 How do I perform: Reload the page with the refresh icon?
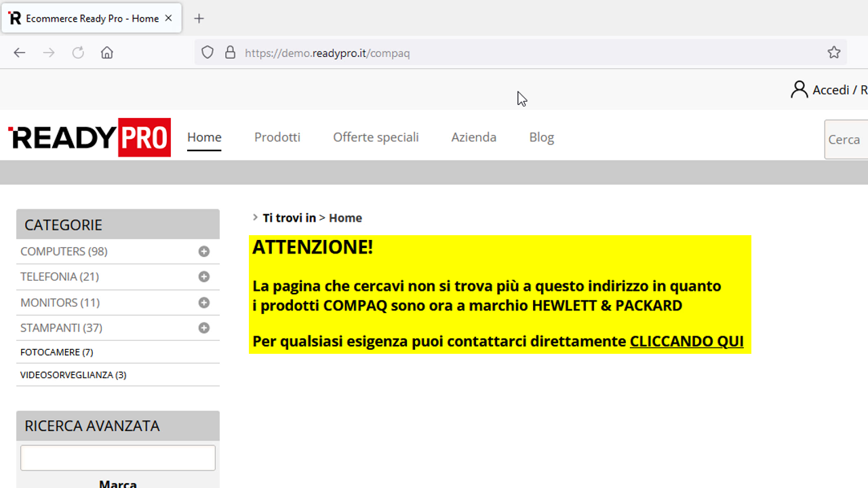point(78,53)
